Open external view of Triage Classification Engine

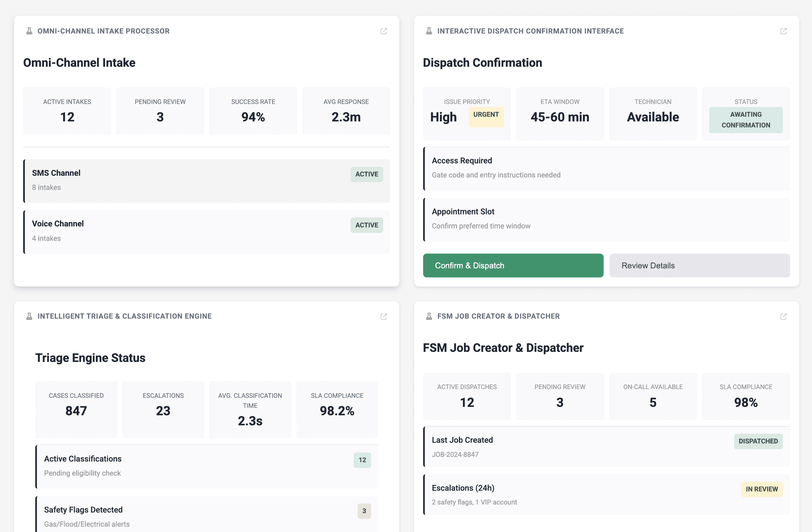(384, 316)
